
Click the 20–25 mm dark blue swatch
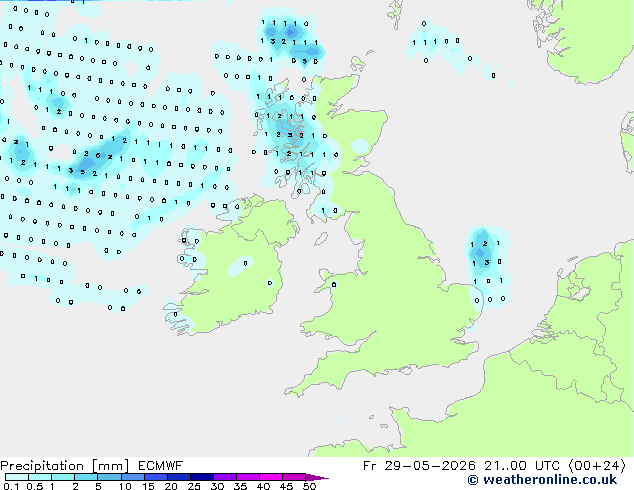pos(178,477)
